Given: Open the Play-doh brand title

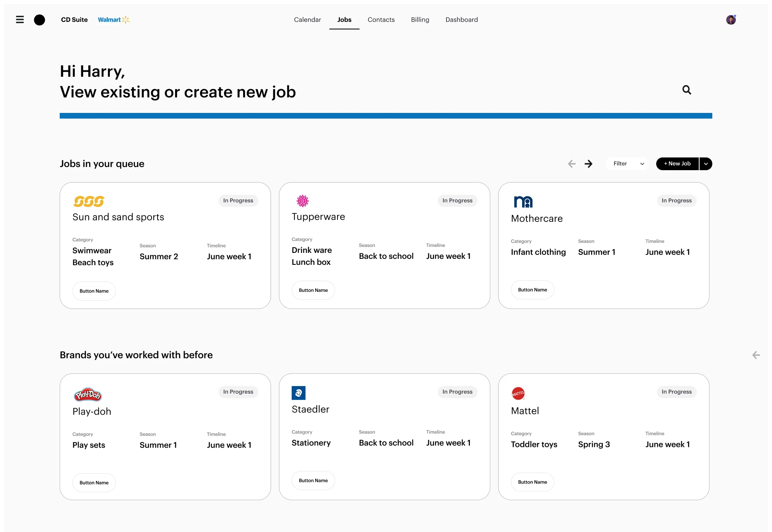Looking at the screenshot, I should click(92, 412).
